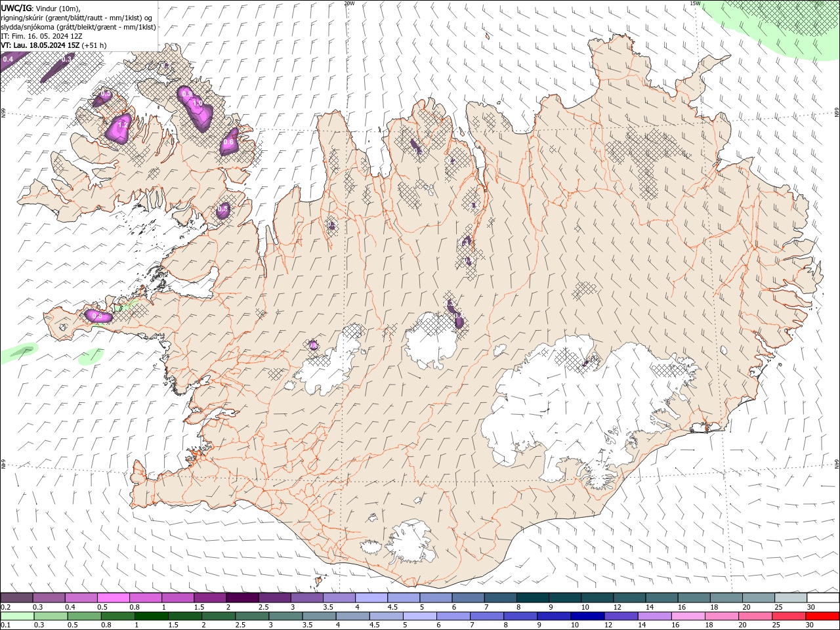The width and height of the screenshot is (840, 630).
Task: Click the rain legend swatch starting at 4
Action: point(353,616)
